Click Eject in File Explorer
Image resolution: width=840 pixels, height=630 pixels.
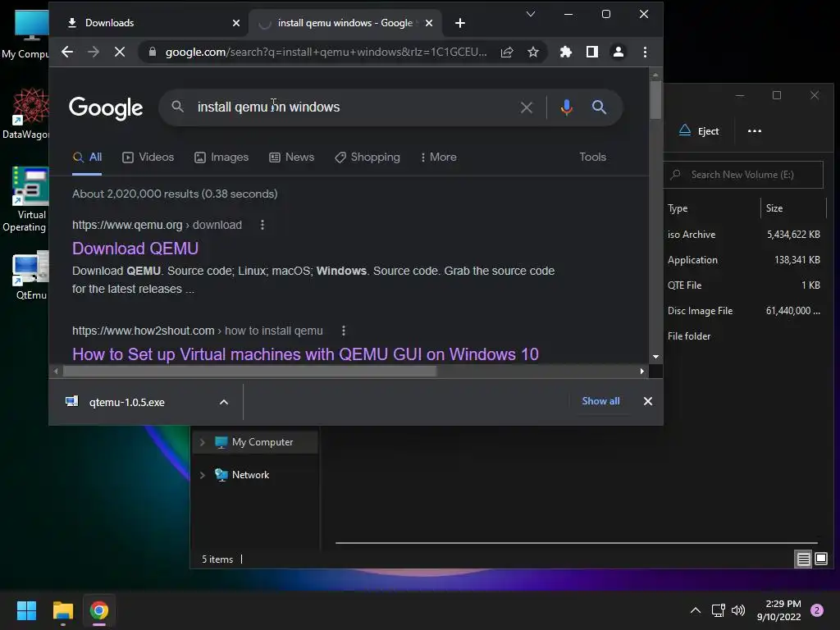click(699, 131)
